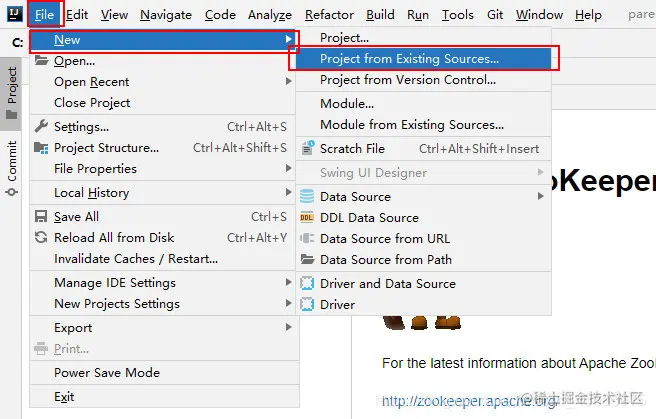The image size is (656, 419).
Task: Click the Driver and Data Source icon
Action: click(307, 283)
